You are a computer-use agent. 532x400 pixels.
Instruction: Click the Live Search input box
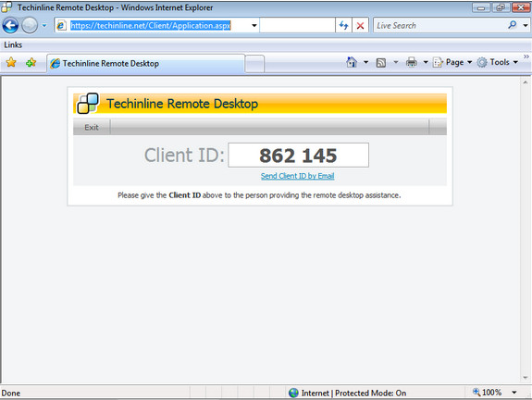click(439, 26)
